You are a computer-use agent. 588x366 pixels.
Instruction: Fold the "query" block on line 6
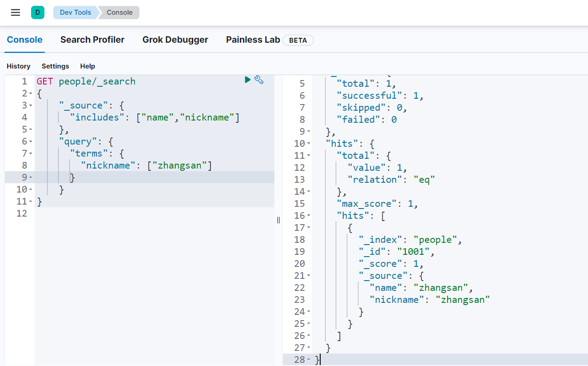(31, 142)
